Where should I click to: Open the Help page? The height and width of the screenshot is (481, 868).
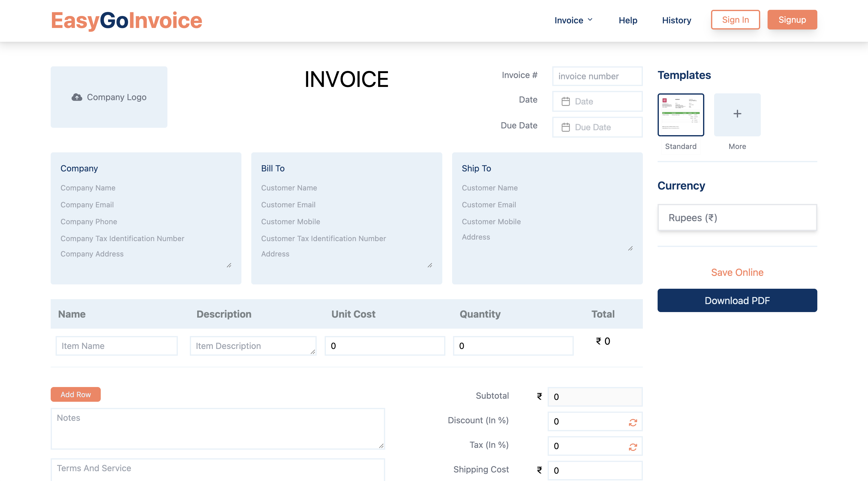click(628, 20)
